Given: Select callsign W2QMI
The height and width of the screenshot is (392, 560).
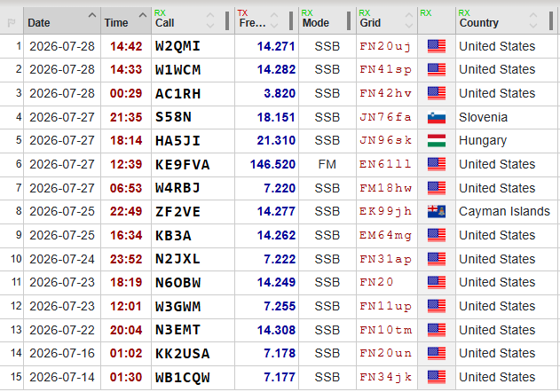Looking at the screenshot, I should pos(177,46).
